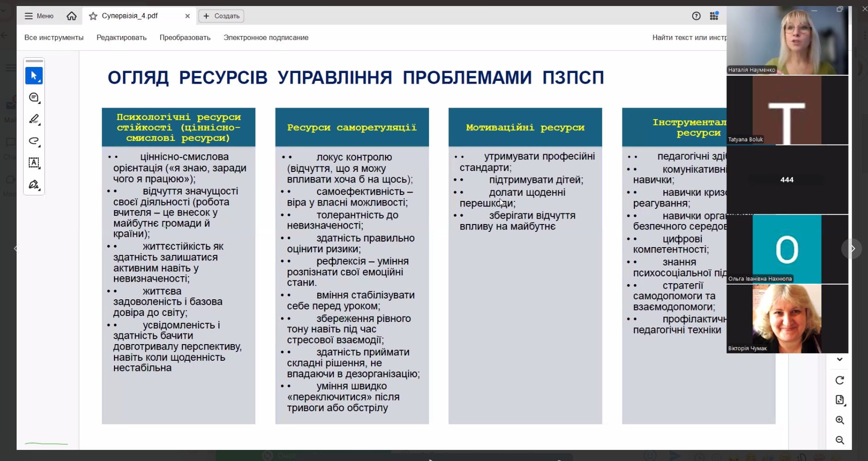Zoom out using the magnifier minus
868x461 pixels.
coord(839,440)
